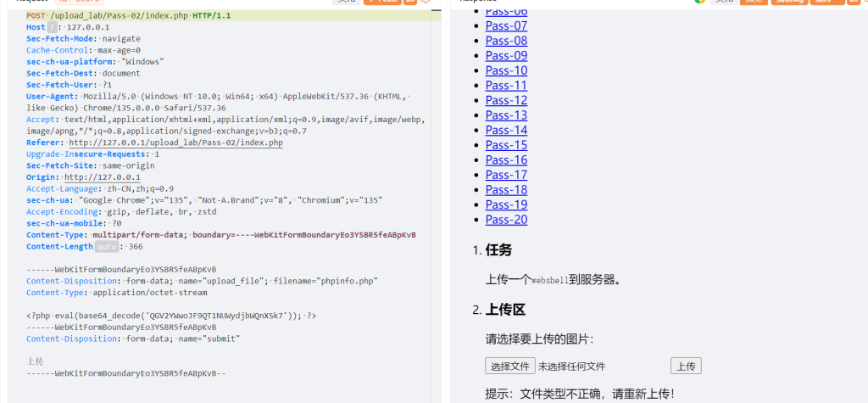Click the POST request line
The image size is (868, 403).
[x=129, y=16]
